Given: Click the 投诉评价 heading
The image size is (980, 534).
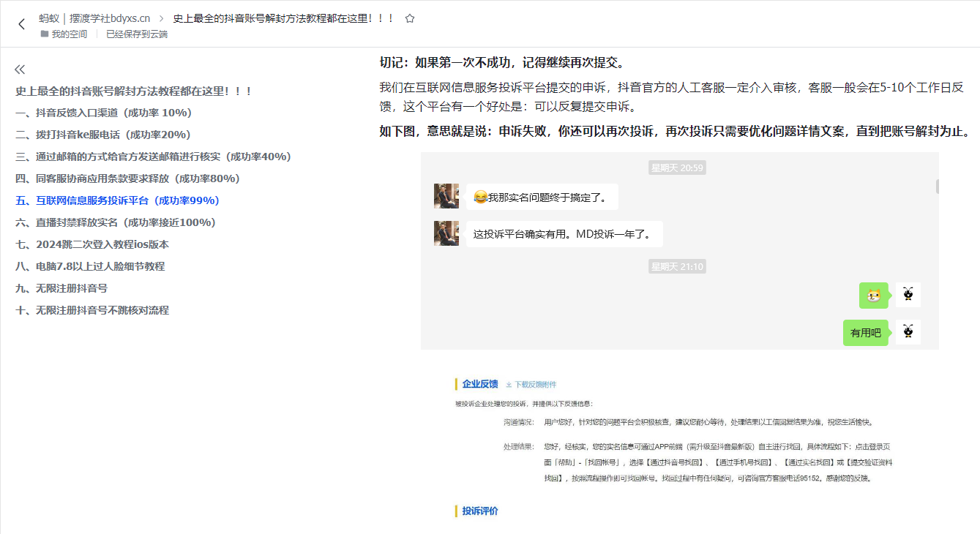Looking at the screenshot, I should click(480, 511).
